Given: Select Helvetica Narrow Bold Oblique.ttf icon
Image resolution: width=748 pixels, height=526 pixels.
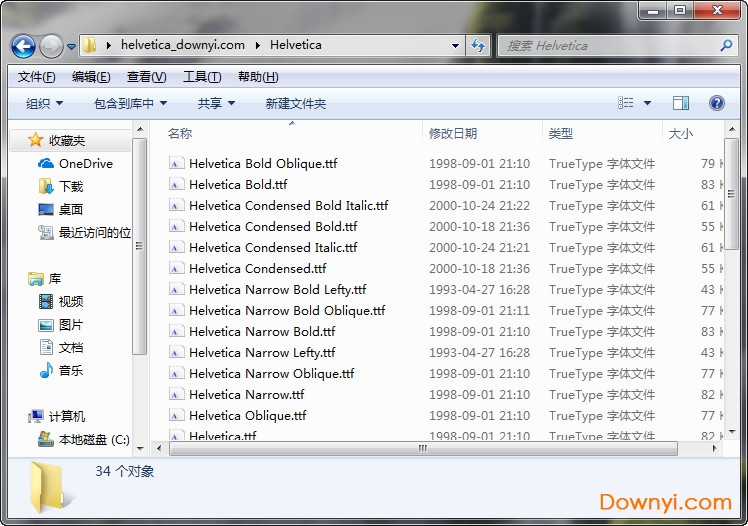Looking at the screenshot, I should pos(176,310).
